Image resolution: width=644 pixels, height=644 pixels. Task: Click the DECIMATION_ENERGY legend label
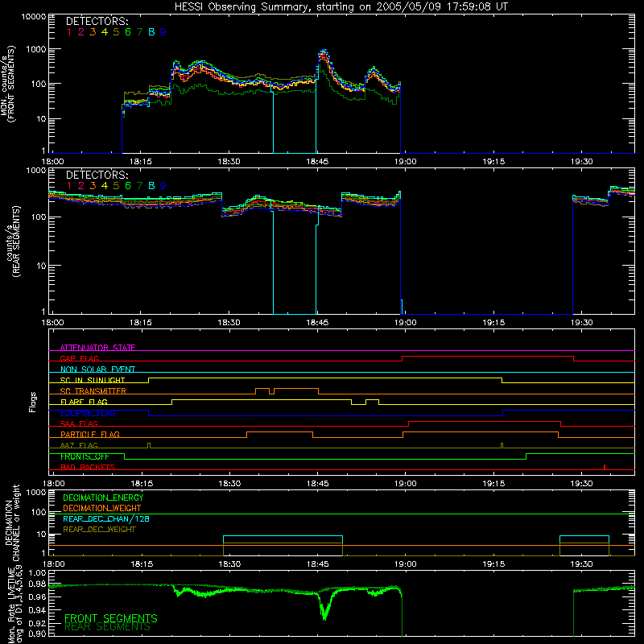tap(103, 497)
